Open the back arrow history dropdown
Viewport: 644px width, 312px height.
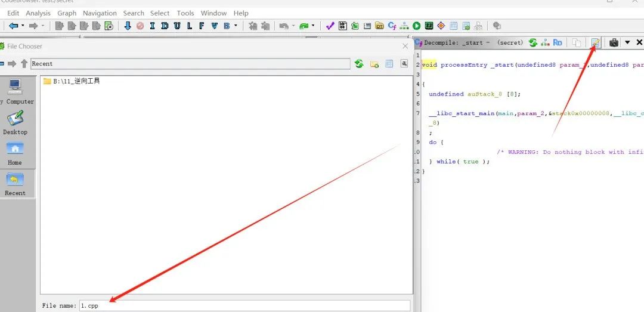[23, 26]
